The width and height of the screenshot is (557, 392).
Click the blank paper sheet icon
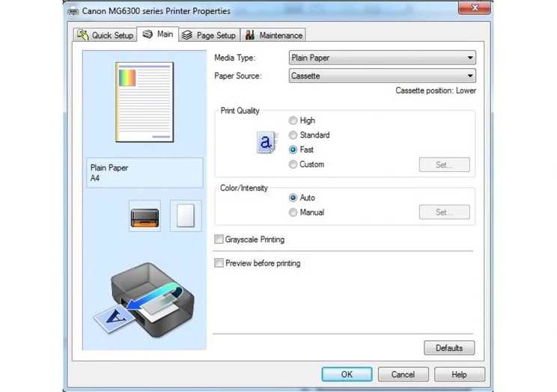point(185,215)
